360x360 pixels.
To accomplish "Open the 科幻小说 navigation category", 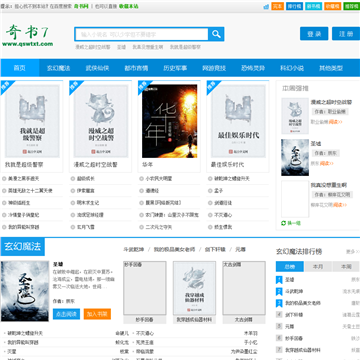I will click(x=292, y=68).
